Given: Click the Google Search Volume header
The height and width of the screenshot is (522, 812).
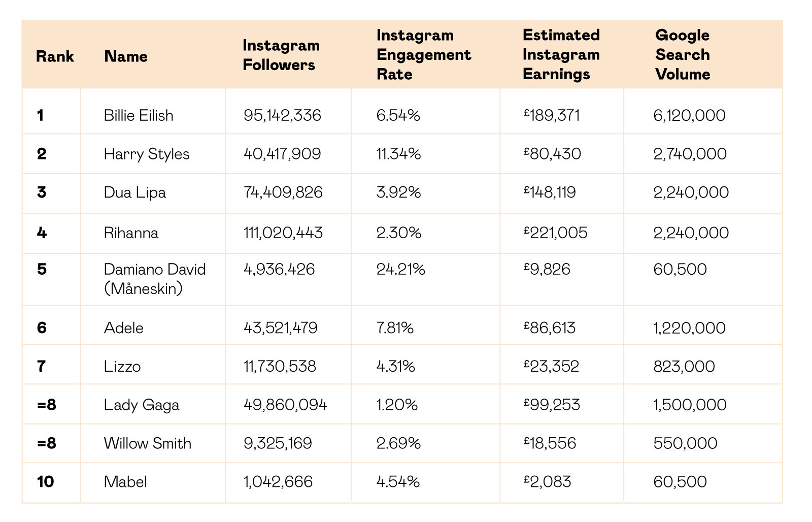Looking at the screenshot, I should pyautogui.click(x=683, y=54).
